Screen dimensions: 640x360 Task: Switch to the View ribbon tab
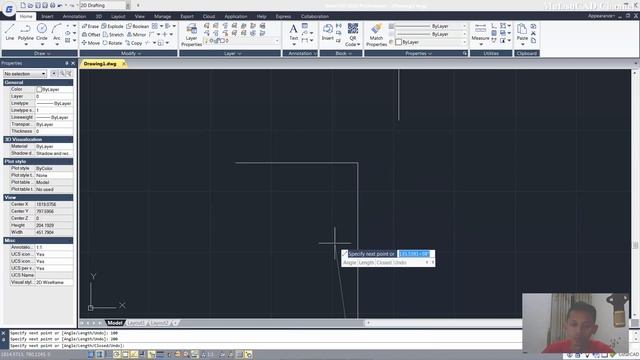pyautogui.click(x=140, y=16)
